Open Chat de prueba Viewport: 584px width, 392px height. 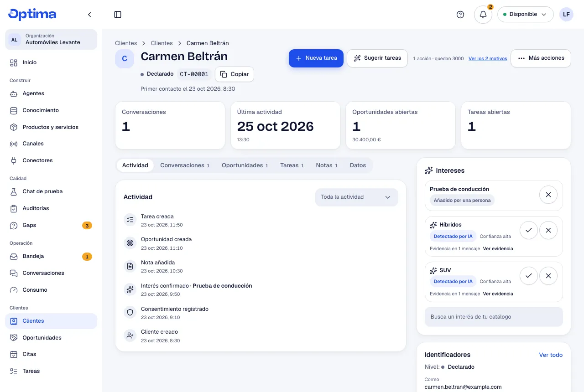(51, 191)
